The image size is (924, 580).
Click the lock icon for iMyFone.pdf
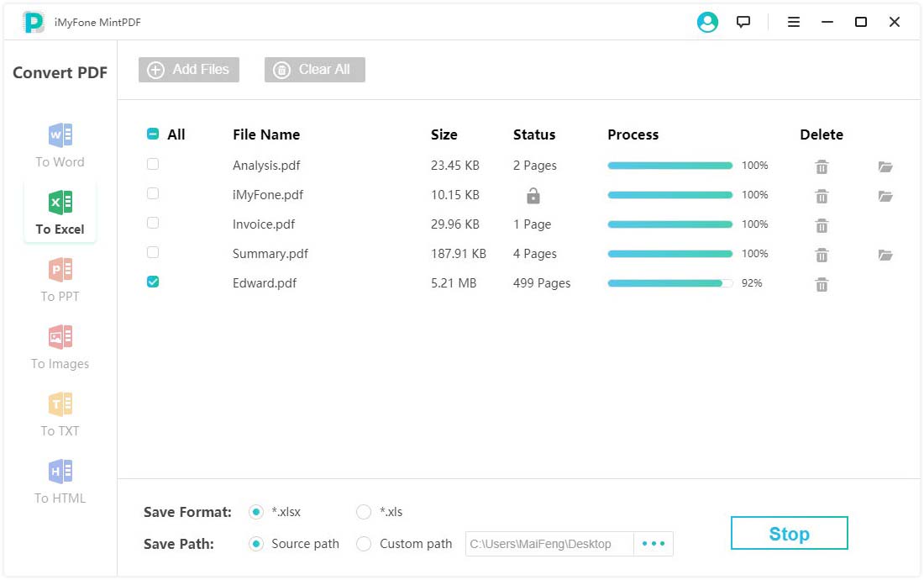tap(533, 196)
